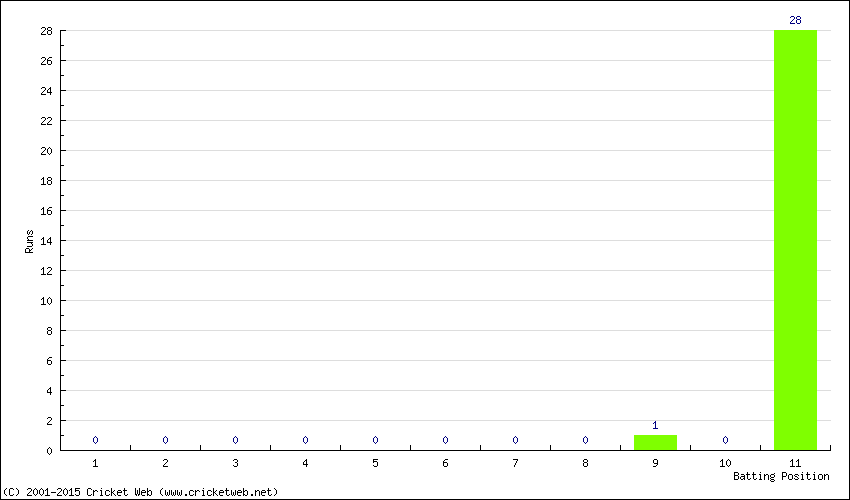The image size is (850, 500).
Task: Click x-axis label 10
Action: 725,463
